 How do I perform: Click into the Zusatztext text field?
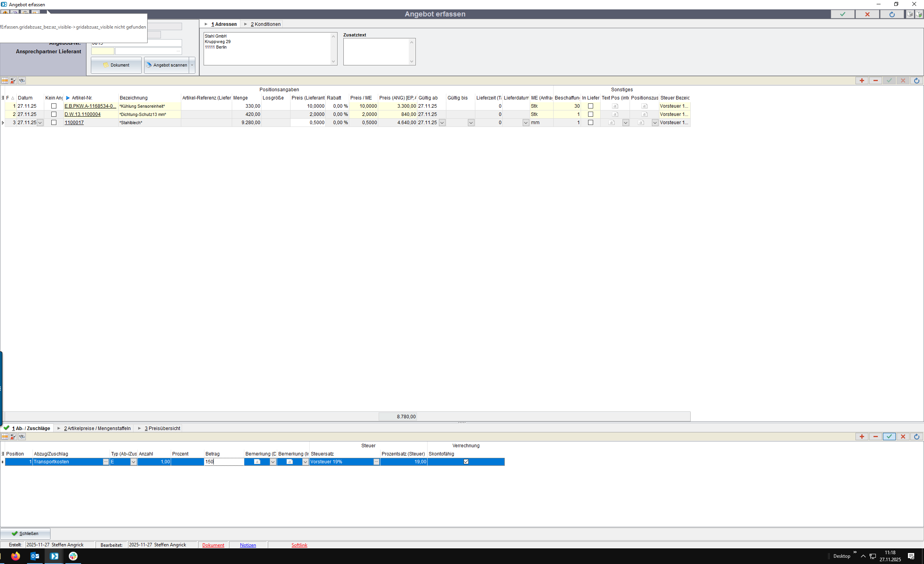(376, 51)
